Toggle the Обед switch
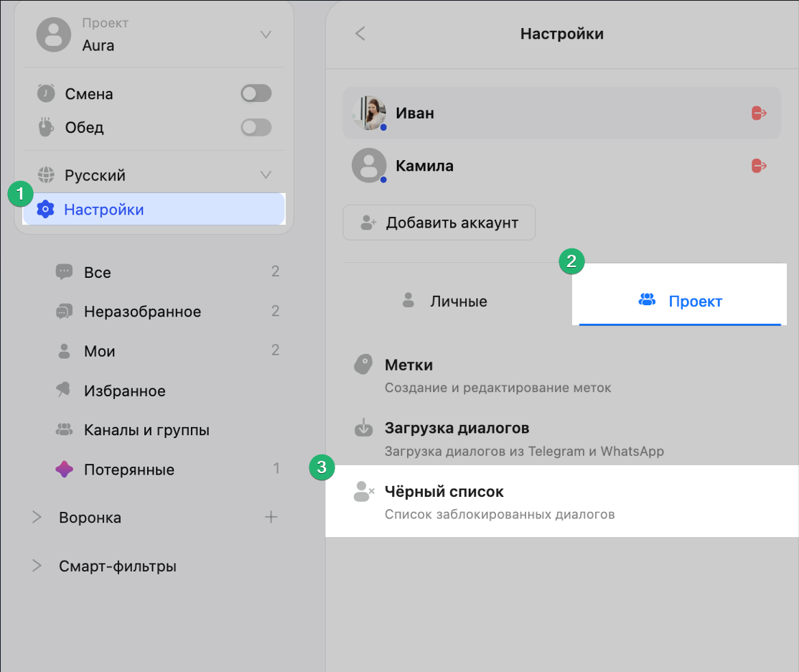Screen dimensions: 799x672 pos(256,127)
